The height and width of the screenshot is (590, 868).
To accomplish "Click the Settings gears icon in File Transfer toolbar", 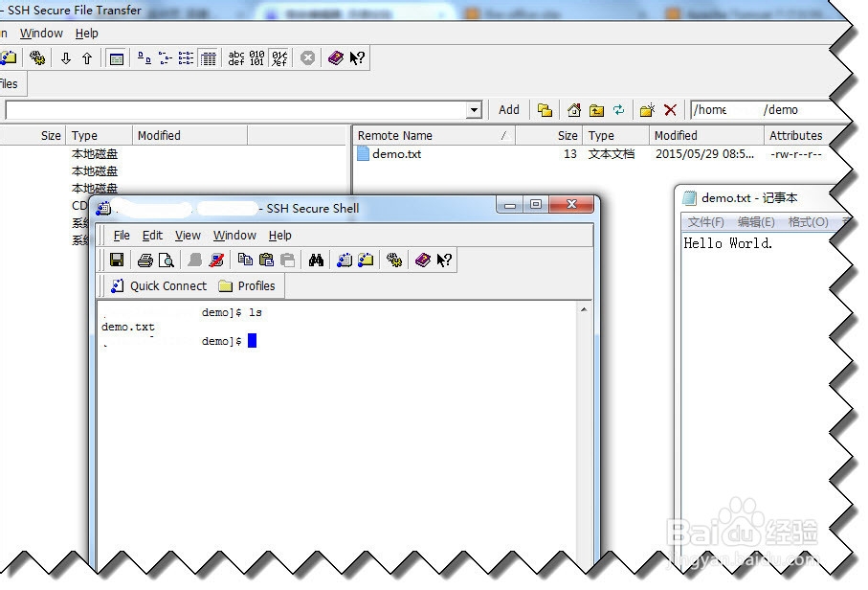I will pyautogui.click(x=37, y=57).
